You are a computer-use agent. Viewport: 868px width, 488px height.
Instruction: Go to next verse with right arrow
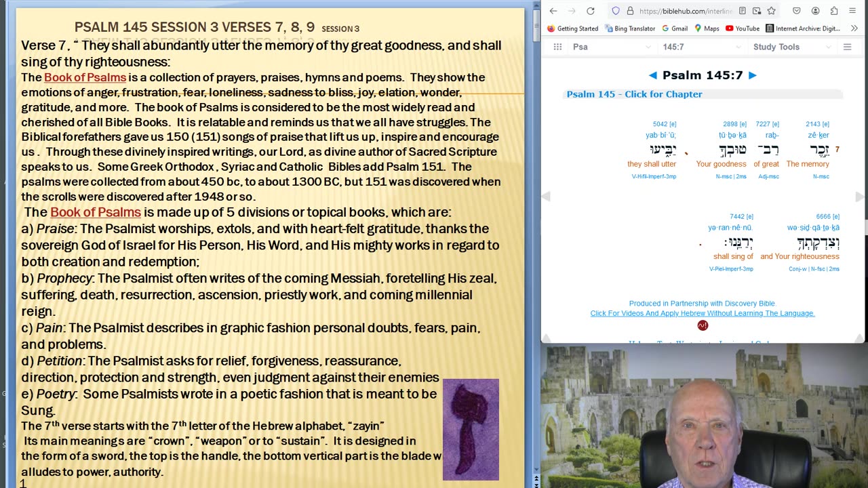click(x=752, y=75)
